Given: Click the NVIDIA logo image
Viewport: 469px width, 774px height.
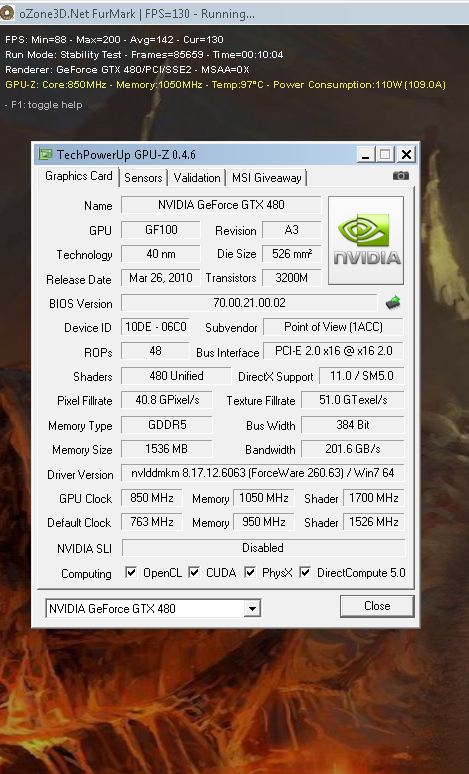Looking at the screenshot, I should point(366,240).
